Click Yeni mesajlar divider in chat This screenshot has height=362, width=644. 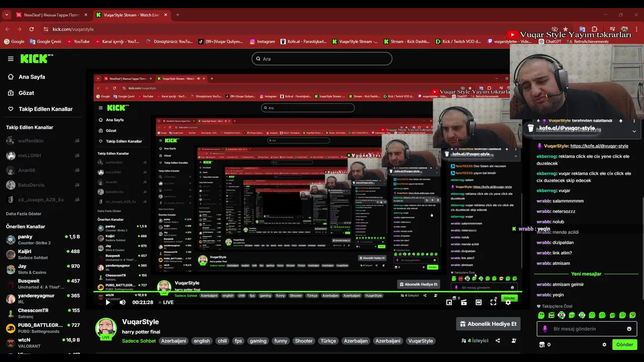click(586, 274)
